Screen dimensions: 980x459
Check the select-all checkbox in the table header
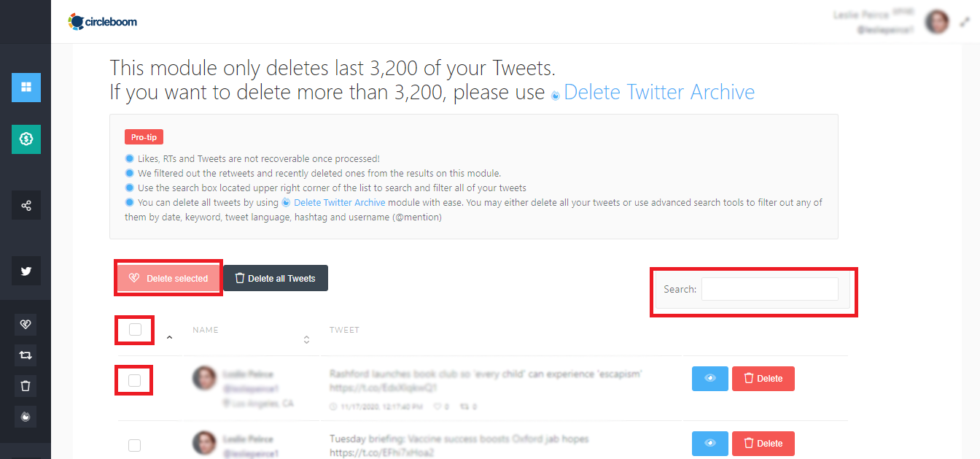pyautogui.click(x=134, y=330)
